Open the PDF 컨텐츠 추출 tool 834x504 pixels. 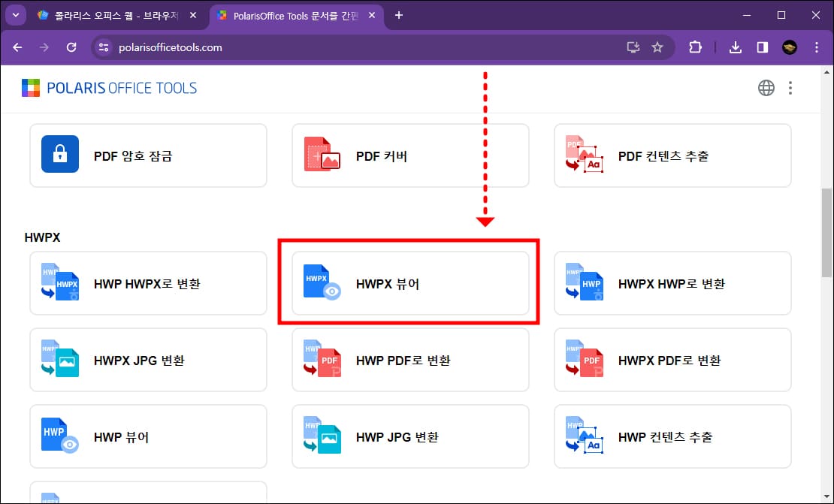click(672, 155)
